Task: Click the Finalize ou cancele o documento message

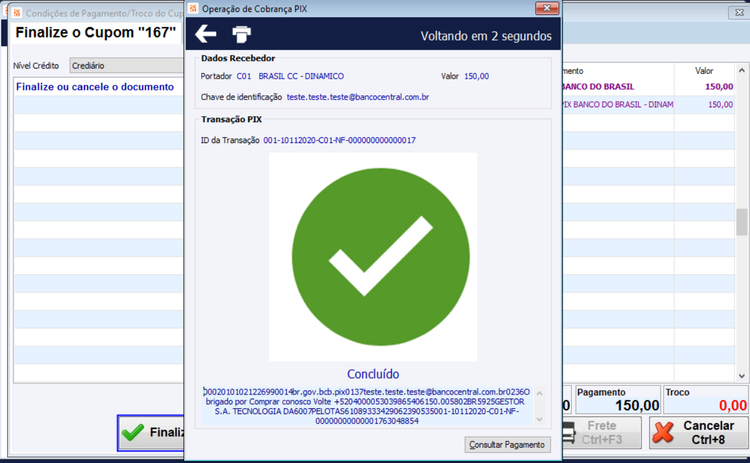Action: point(95,87)
